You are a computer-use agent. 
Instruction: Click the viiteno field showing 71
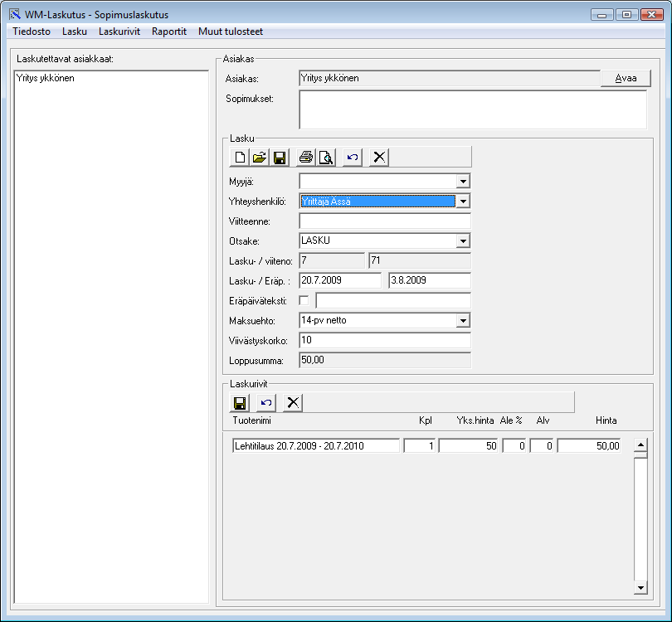tap(420, 260)
